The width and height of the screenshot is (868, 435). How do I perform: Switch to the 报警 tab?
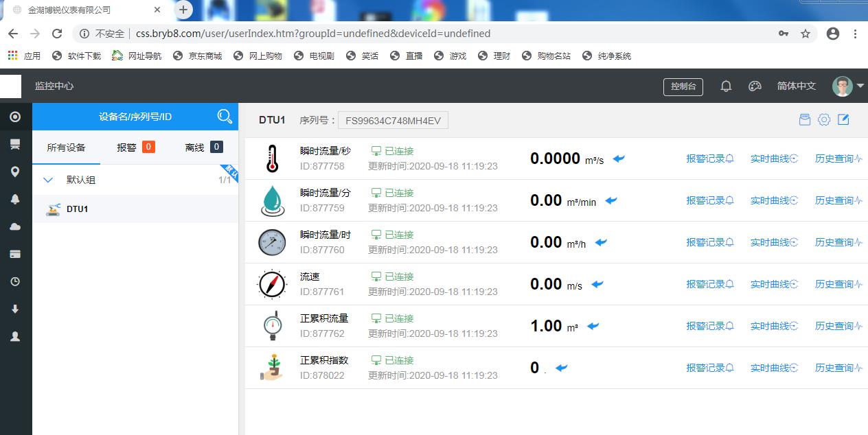coord(135,148)
